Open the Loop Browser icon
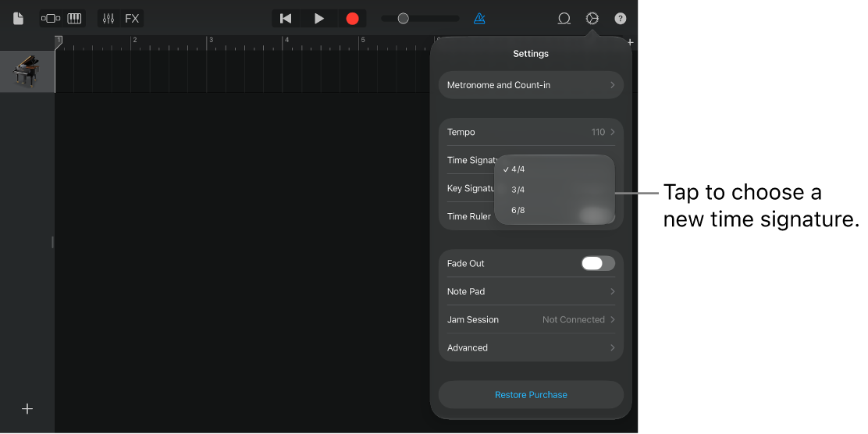Viewport: 868px width, 434px height. tap(564, 18)
